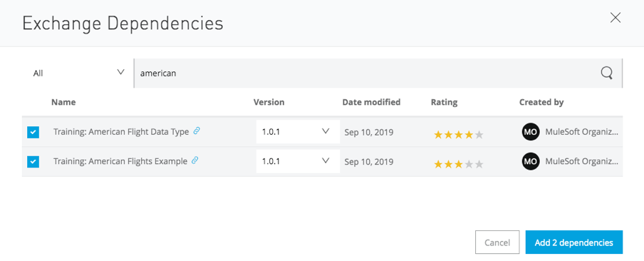Screen dimensions: 644x261
Task: Sort by Name column header
Action: pos(63,102)
